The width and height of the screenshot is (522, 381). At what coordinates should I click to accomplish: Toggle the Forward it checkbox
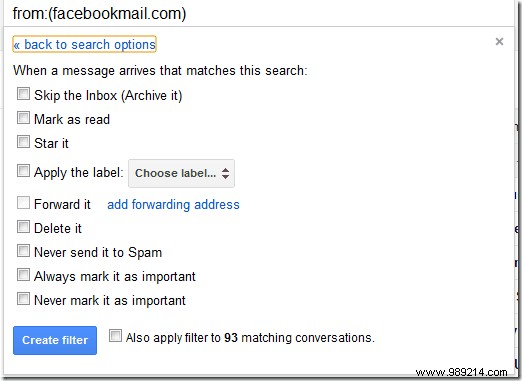coord(23,203)
